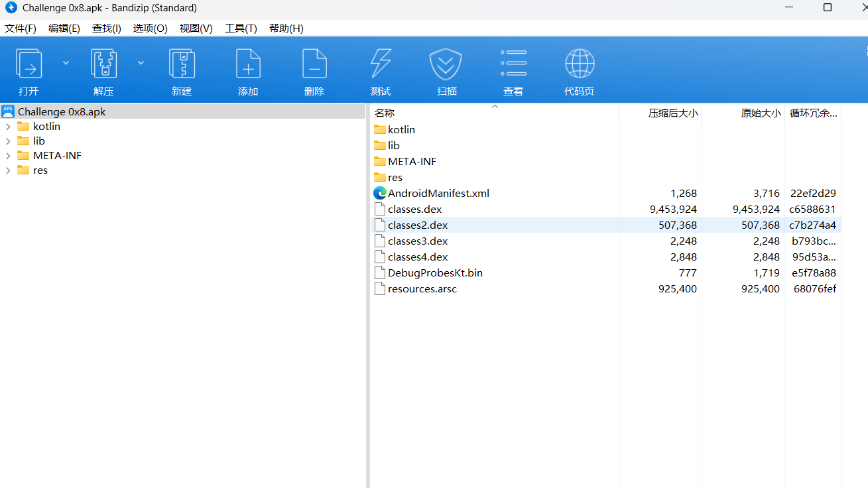
Task: Click the Delete (删除) toolbar icon
Action: [314, 65]
